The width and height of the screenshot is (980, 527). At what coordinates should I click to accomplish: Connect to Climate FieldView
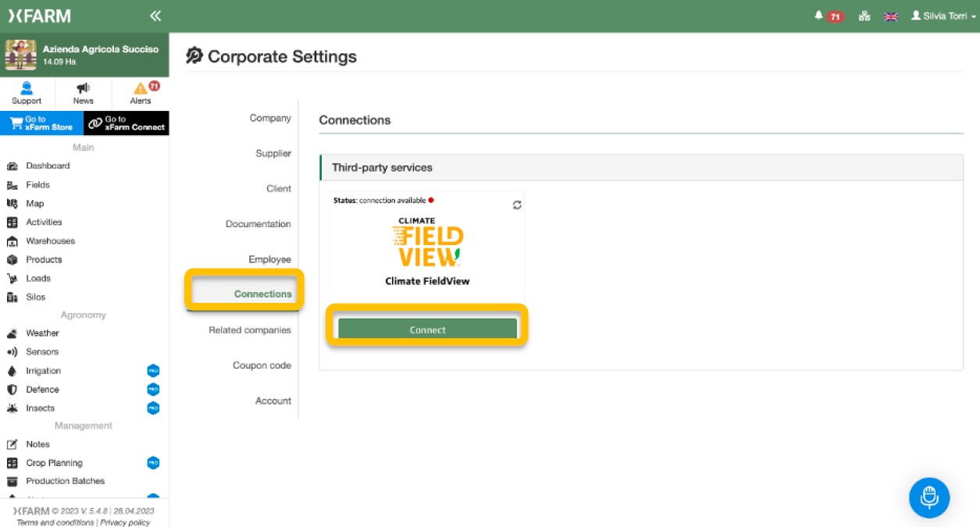(427, 329)
